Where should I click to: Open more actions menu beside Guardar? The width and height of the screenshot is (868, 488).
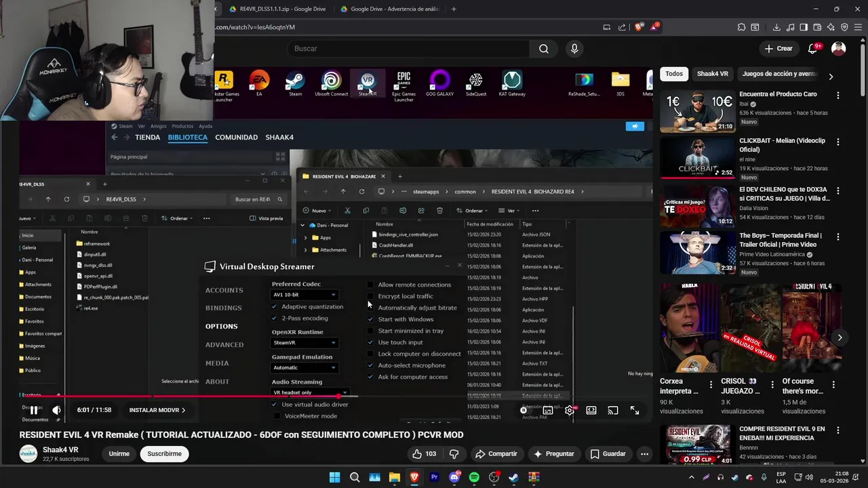click(645, 454)
